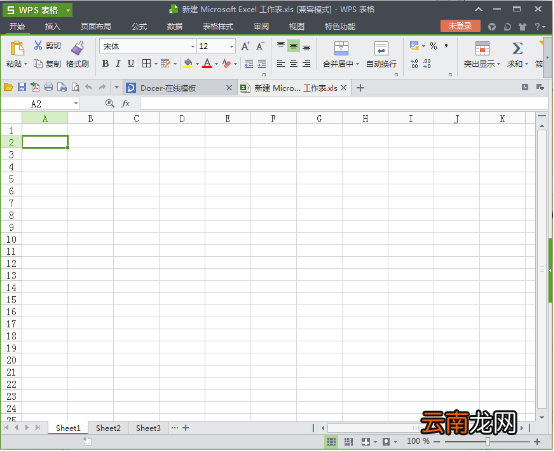Click the Increase font size icon

pyautogui.click(x=245, y=46)
